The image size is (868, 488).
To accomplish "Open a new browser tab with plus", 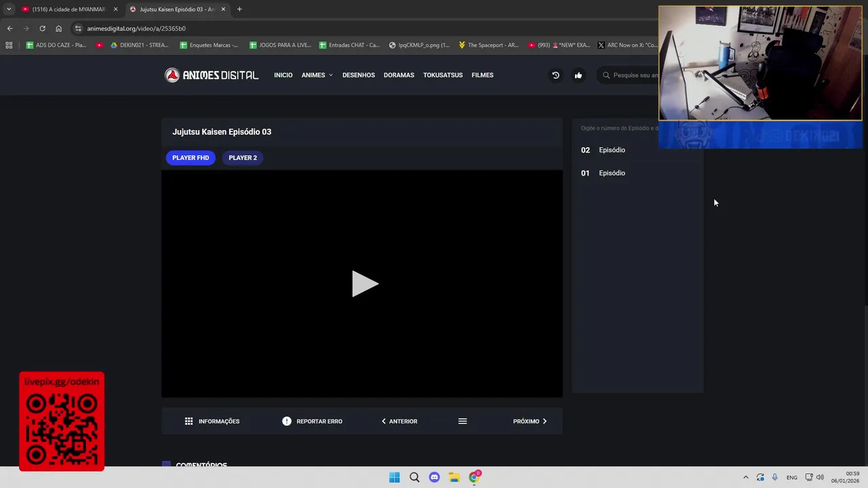I will [x=239, y=9].
